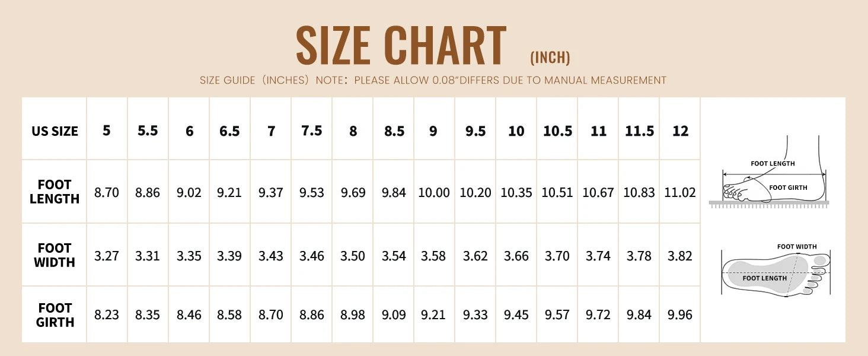
Task: Click foot girth value 8.46
Action: [189, 315]
